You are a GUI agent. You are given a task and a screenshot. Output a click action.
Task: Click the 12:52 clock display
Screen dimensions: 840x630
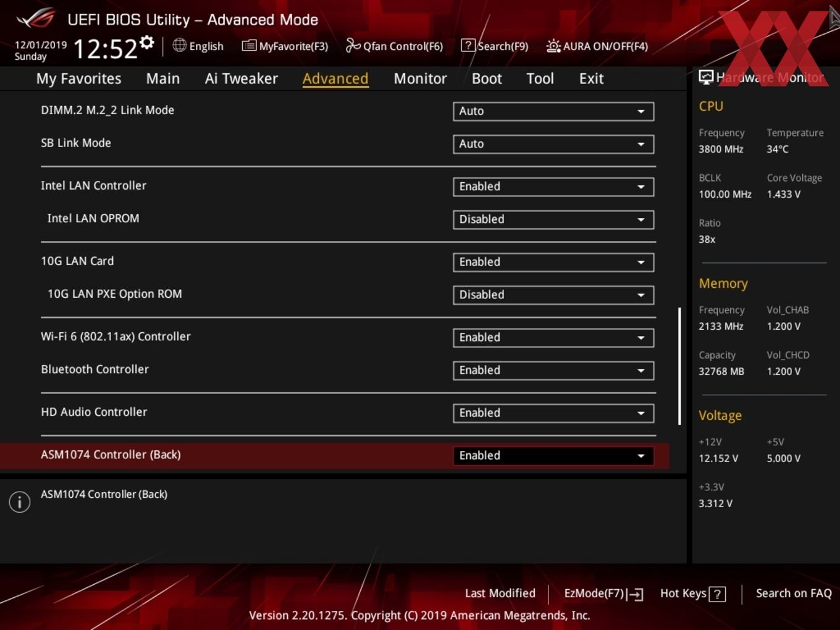pos(105,48)
